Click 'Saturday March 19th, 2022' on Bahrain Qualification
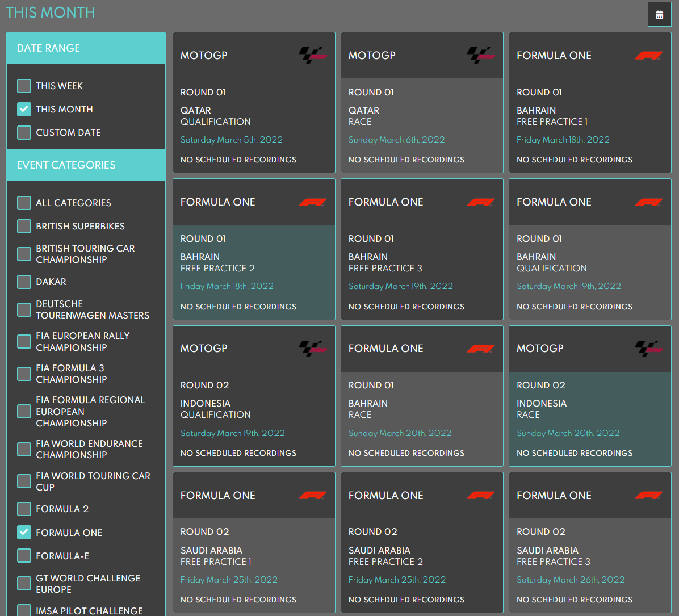 568,286
